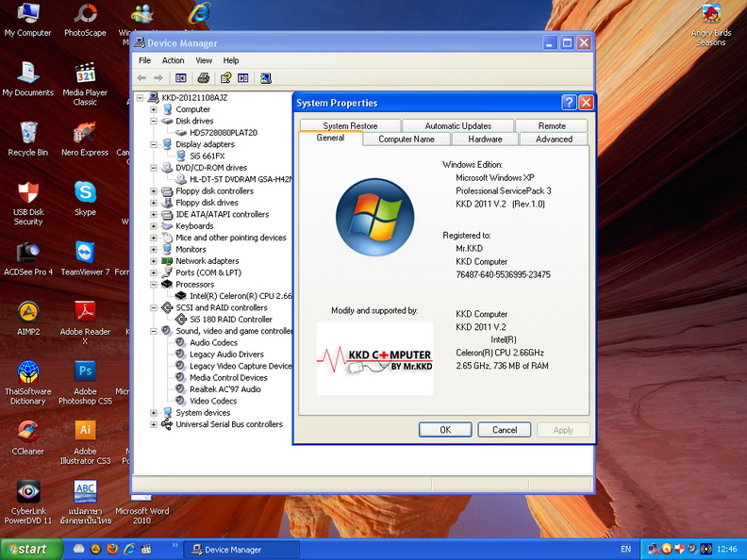This screenshot has height=560, width=747.
Task: Open the Recycle Bin icon
Action: click(x=28, y=133)
